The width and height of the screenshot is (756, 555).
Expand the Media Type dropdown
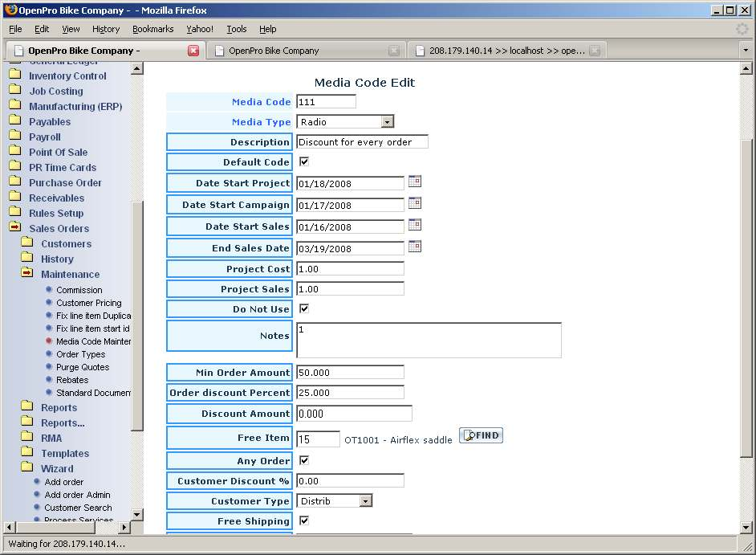[x=387, y=122]
